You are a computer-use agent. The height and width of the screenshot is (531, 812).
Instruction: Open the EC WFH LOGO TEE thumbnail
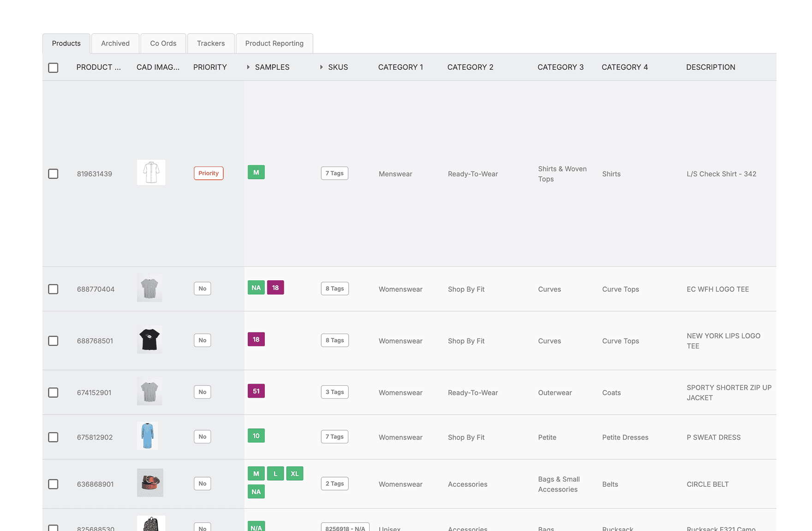(149, 288)
